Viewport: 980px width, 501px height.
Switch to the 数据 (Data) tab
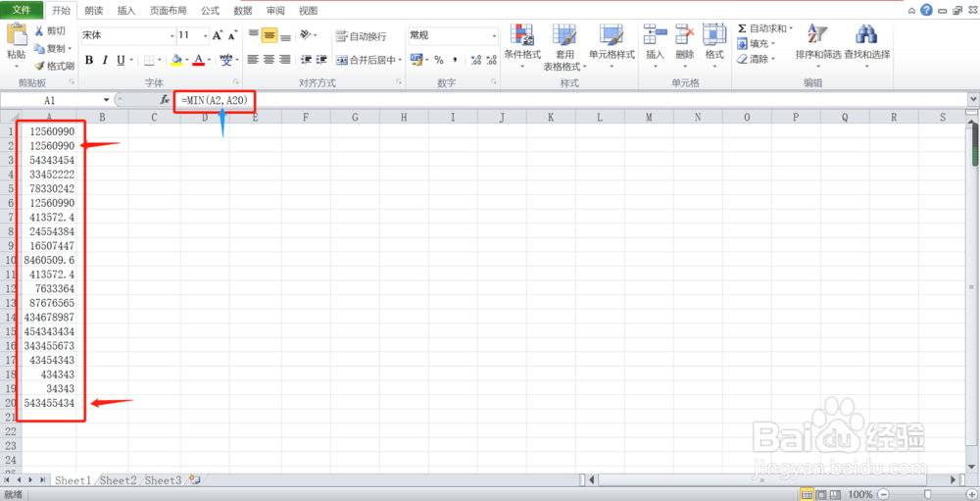coord(242,11)
